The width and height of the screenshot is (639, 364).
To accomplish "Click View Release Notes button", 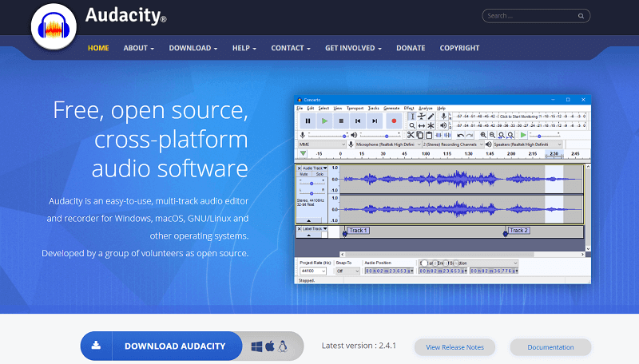I will pos(454,347).
